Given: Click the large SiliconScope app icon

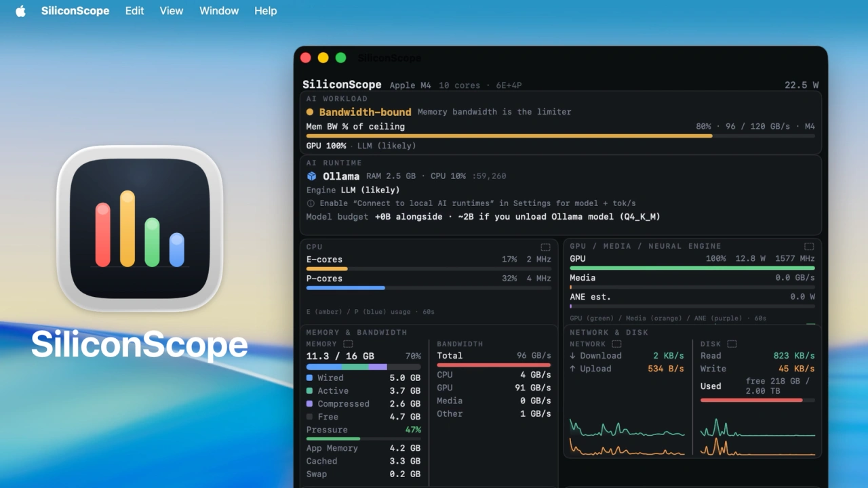Looking at the screenshot, I should [x=140, y=228].
